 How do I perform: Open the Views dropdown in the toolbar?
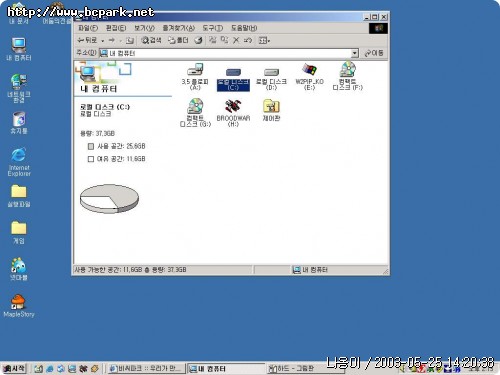coord(264,40)
